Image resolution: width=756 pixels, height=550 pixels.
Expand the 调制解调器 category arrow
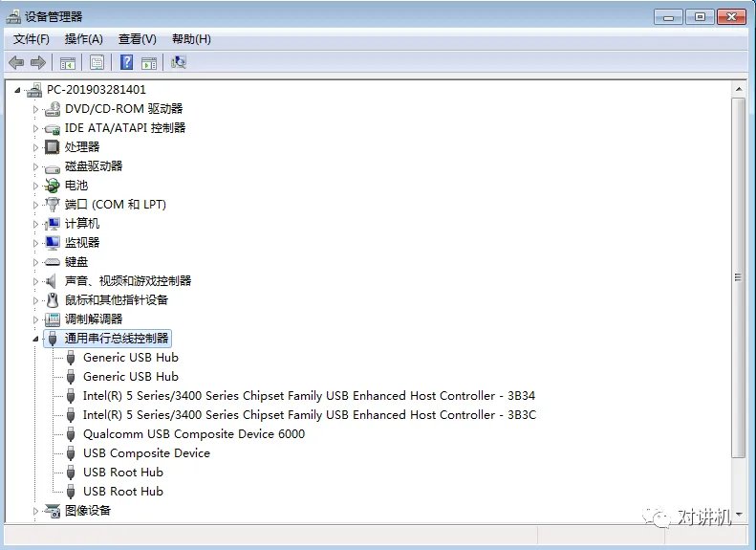pyautogui.click(x=36, y=319)
